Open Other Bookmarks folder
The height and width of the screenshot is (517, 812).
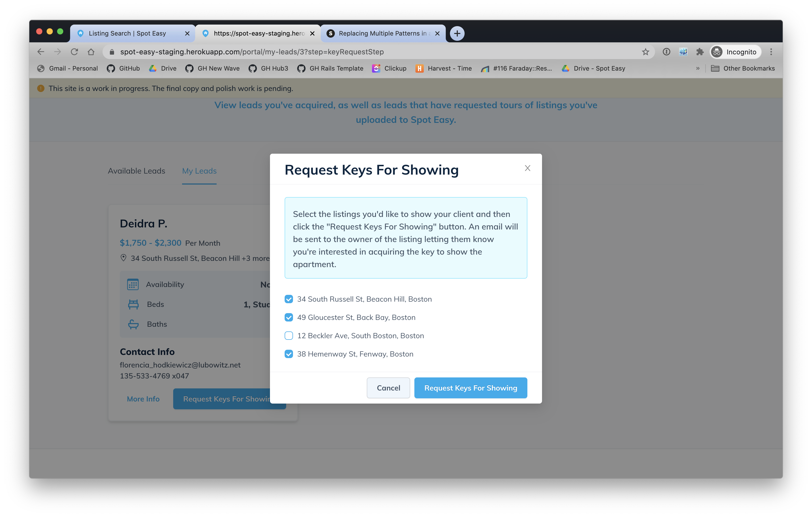[x=743, y=68]
